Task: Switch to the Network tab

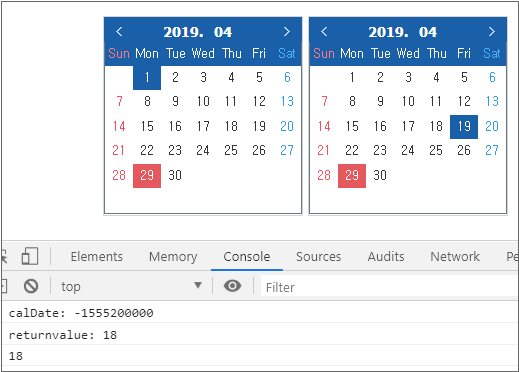Action: pyautogui.click(x=455, y=256)
